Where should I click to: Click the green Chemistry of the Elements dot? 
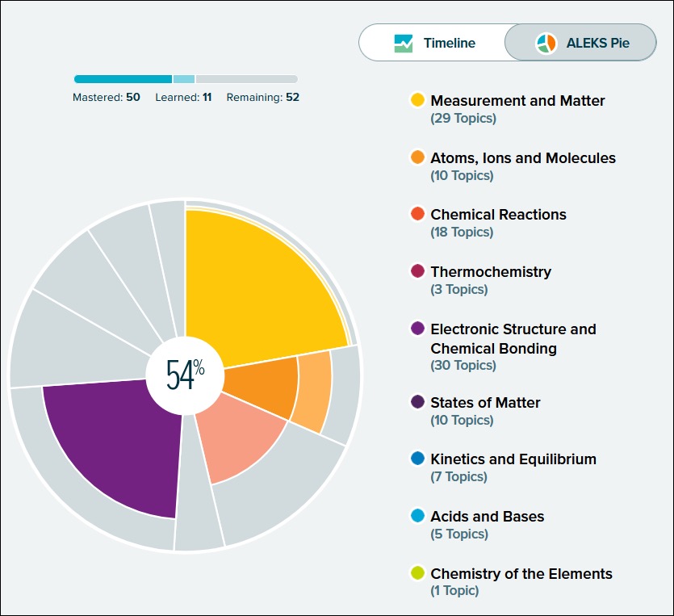[x=417, y=574]
